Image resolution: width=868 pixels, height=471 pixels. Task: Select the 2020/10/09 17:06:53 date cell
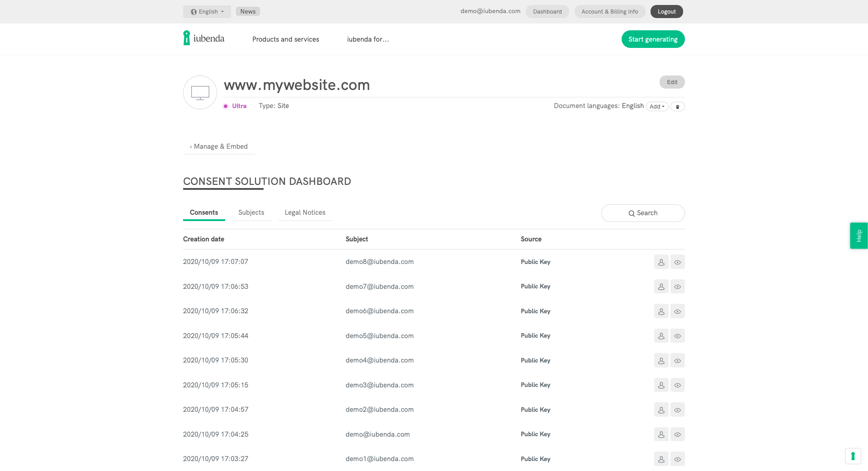click(x=216, y=287)
